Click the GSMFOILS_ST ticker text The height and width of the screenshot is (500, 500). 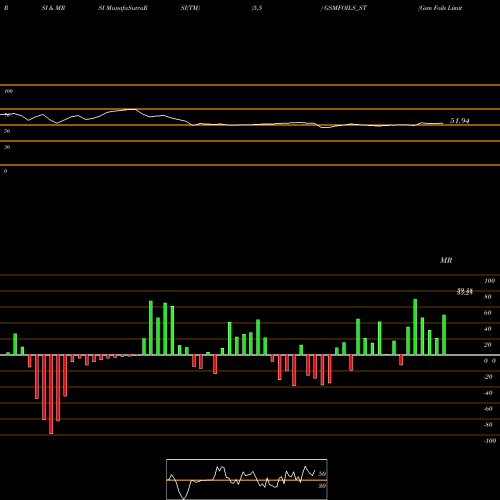click(345, 8)
